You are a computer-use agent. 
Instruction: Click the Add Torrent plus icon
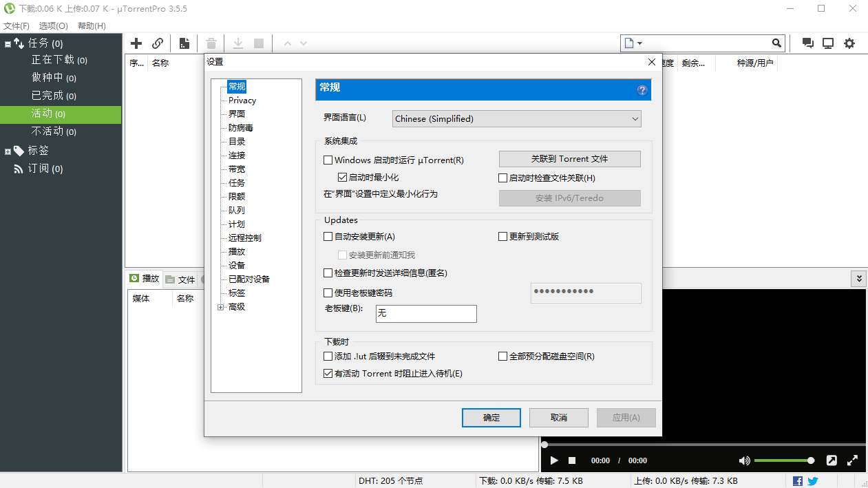coord(136,43)
